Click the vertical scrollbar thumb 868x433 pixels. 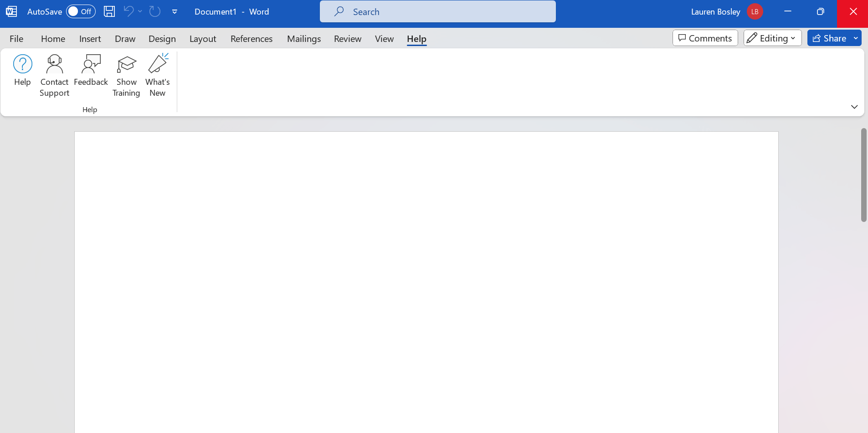(x=863, y=175)
